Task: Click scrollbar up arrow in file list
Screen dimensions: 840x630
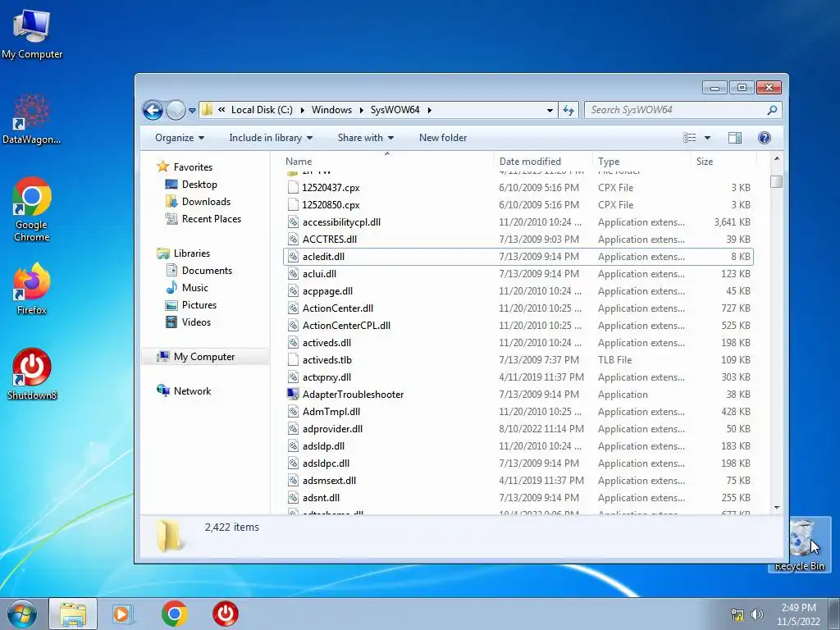Action: coord(777,159)
